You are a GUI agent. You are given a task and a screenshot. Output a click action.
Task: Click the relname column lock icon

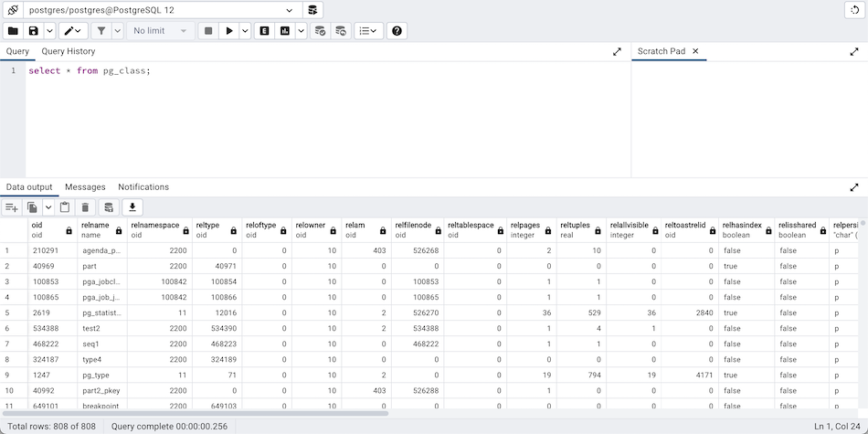tap(119, 230)
